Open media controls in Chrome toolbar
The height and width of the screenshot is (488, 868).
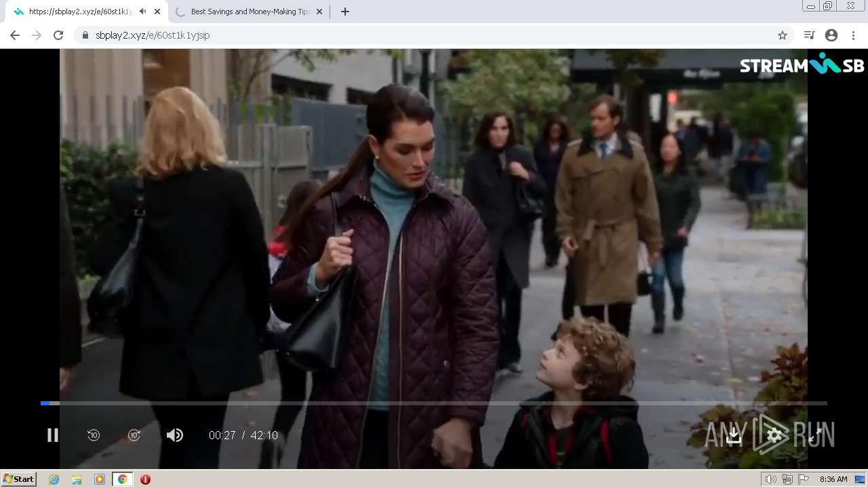[809, 35]
